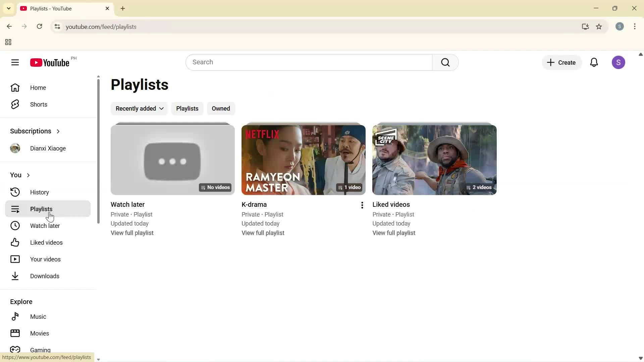This screenshot has width=644, height=362.
Task: Click the Watch later sidebar icon
Action: [x=15, y=226]
